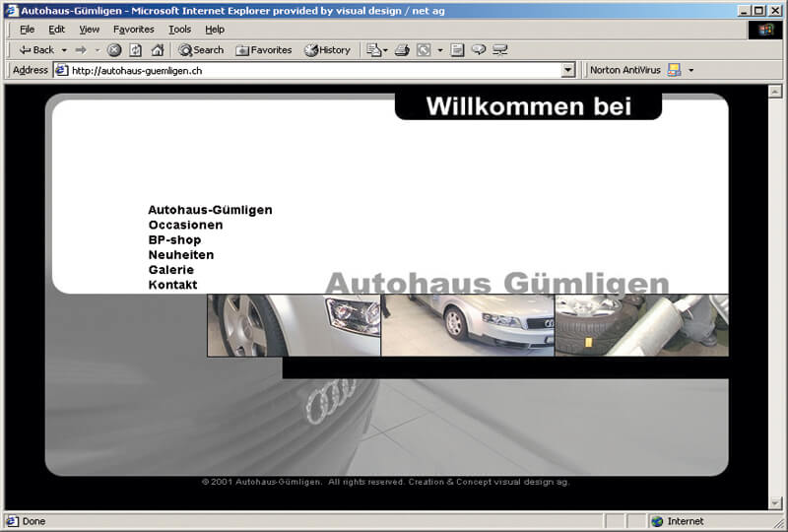
Task: Open the Kontakt link
Action: point(172,285)
